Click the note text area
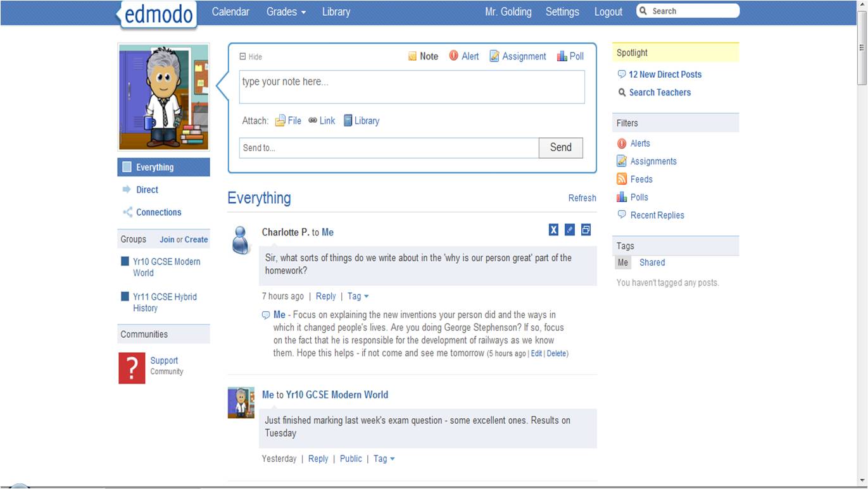This screenshot has width=868, height=489. 412,87
